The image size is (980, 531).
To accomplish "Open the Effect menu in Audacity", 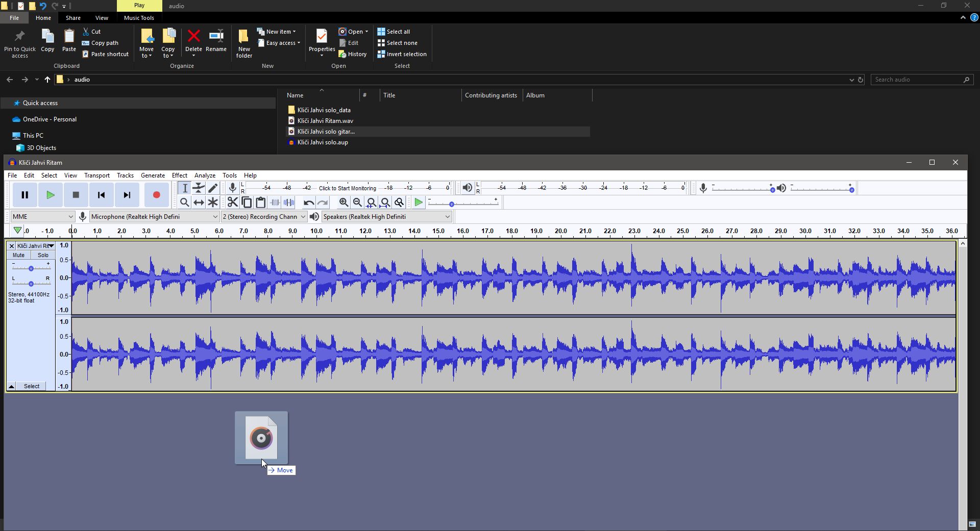I will pyautogui.click(x=179, y=175).
